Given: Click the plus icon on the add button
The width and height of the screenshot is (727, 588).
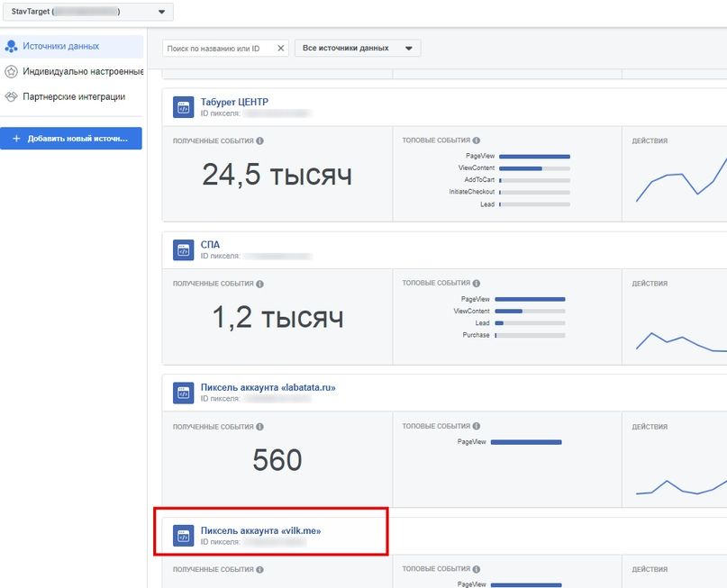Looking at the screenshot, I should (16, 139).
